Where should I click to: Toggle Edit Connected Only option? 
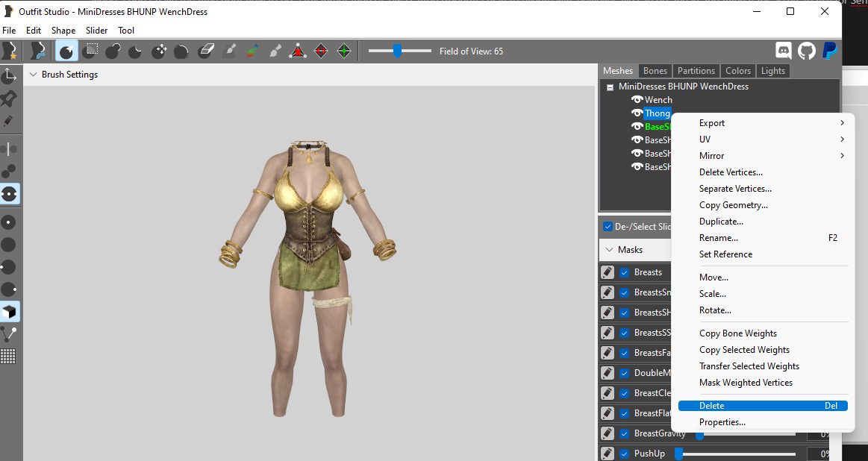tap(9, 172)
